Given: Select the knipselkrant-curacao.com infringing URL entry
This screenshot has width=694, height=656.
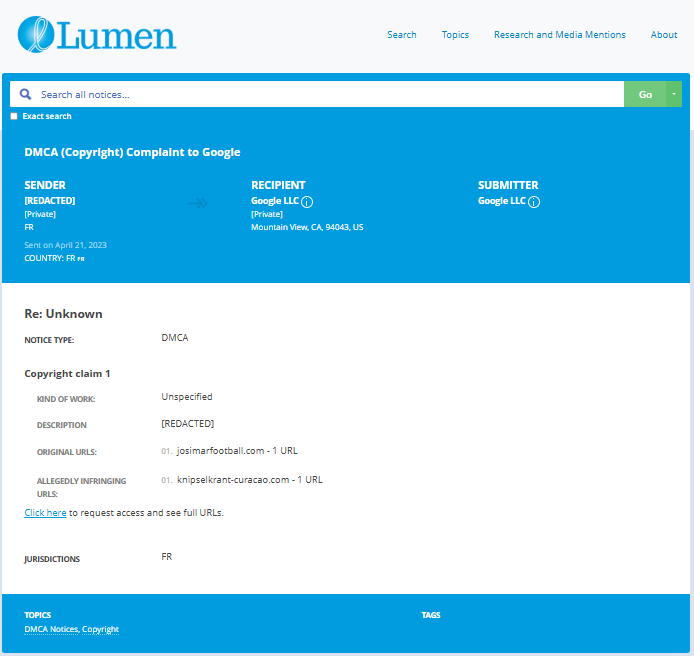Looking at the screenshot, I should tap(250, 480).
